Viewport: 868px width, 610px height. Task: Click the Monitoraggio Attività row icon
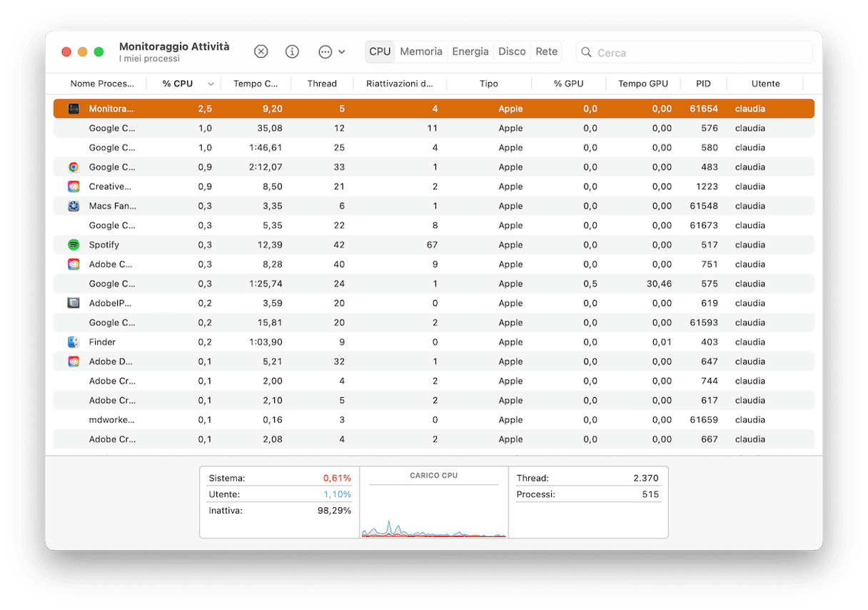[74, 109]
